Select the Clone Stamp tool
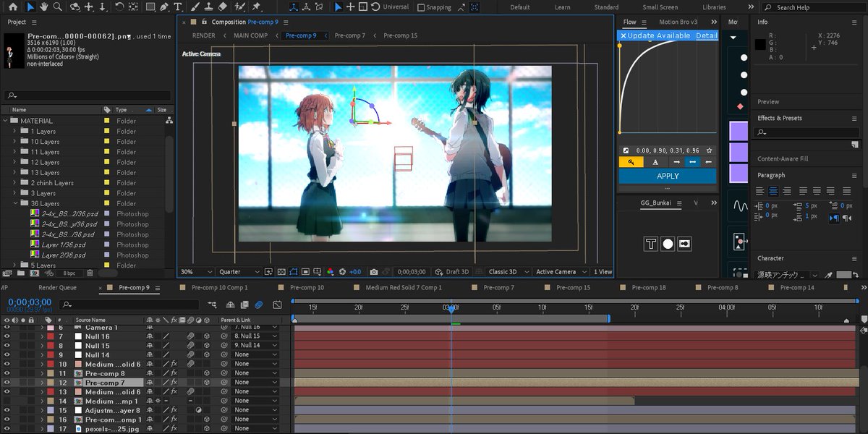The image size is (868, 434). click(x=208, y=7)
